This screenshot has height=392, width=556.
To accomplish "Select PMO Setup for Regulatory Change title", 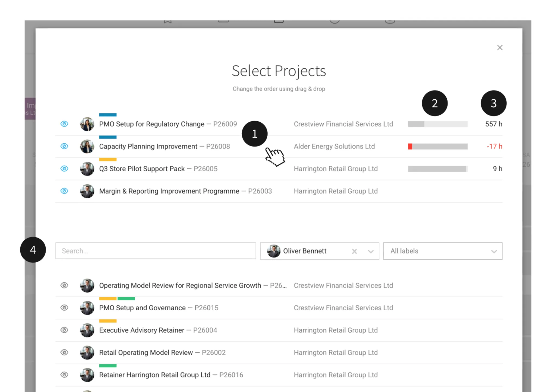I will (x=152, y=124).
